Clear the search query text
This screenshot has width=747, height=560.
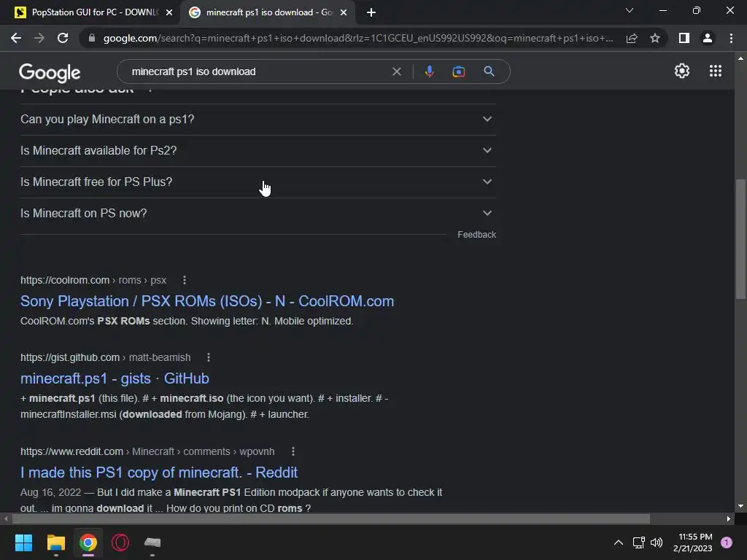click(x=396, y=71)
